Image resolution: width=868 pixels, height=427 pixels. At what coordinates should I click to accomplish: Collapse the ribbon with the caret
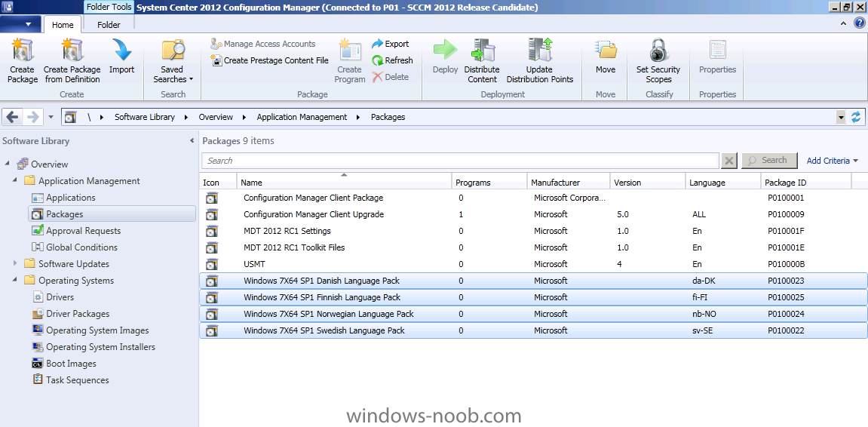click(843, 23)
